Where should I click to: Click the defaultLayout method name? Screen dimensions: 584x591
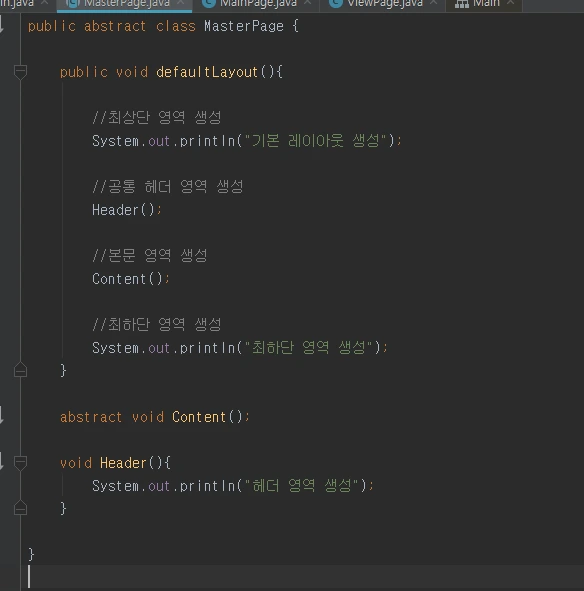[207, 72]
